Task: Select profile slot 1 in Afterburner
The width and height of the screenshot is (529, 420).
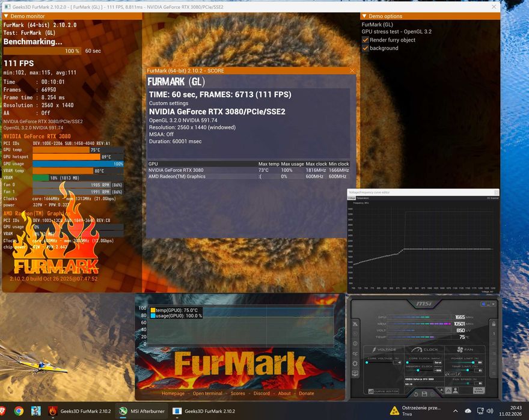Action: click(x=494, y=333)
